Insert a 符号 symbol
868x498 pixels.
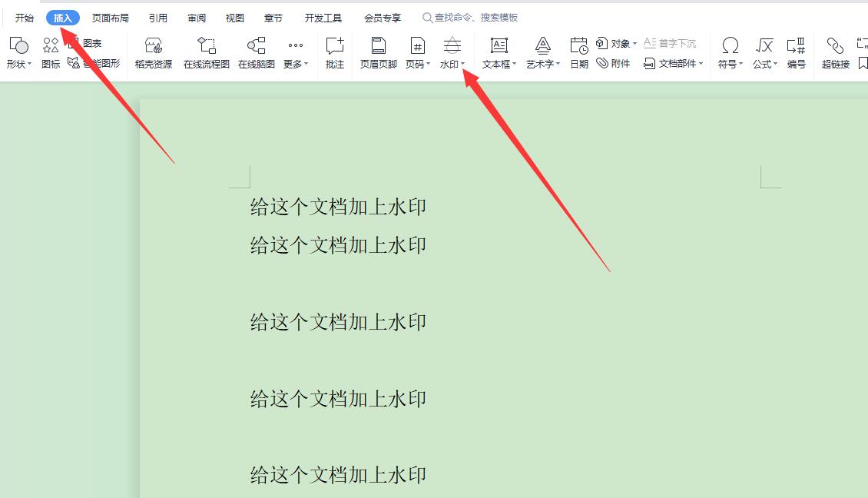point(731,52)
